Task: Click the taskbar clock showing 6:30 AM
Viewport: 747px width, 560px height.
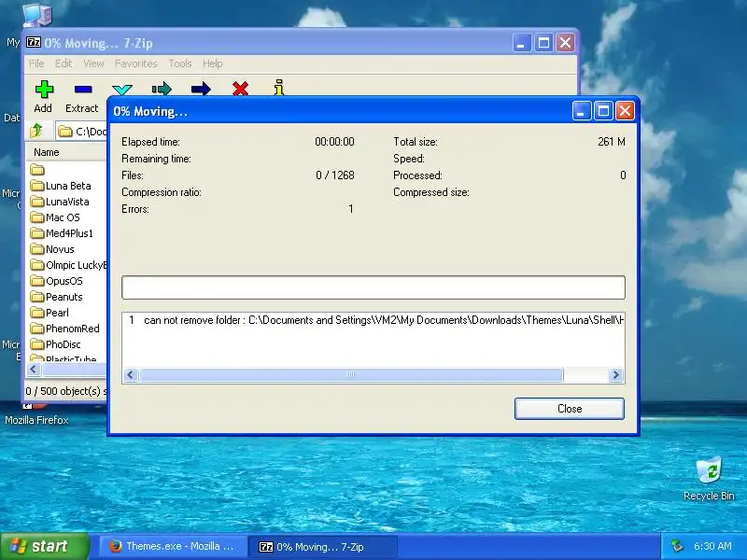Action: [712, 546]
